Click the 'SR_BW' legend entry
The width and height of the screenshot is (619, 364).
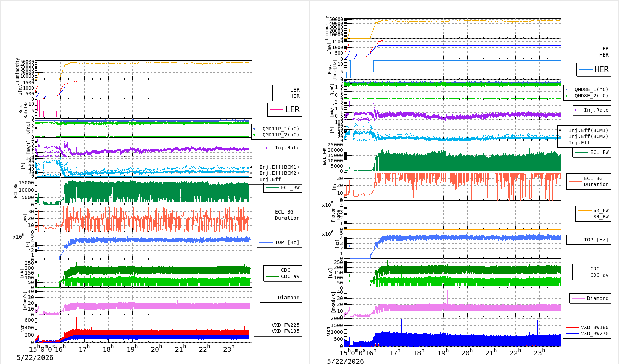tap(593, 217)
